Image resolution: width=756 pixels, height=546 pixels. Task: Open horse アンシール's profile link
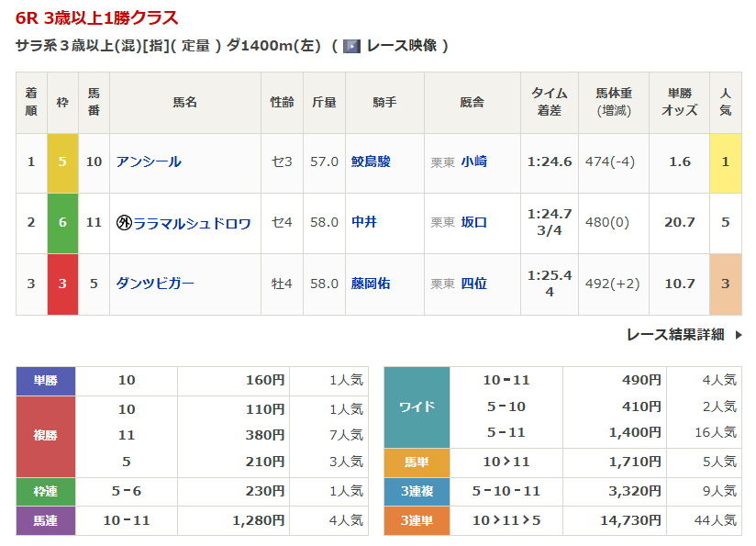149,162
